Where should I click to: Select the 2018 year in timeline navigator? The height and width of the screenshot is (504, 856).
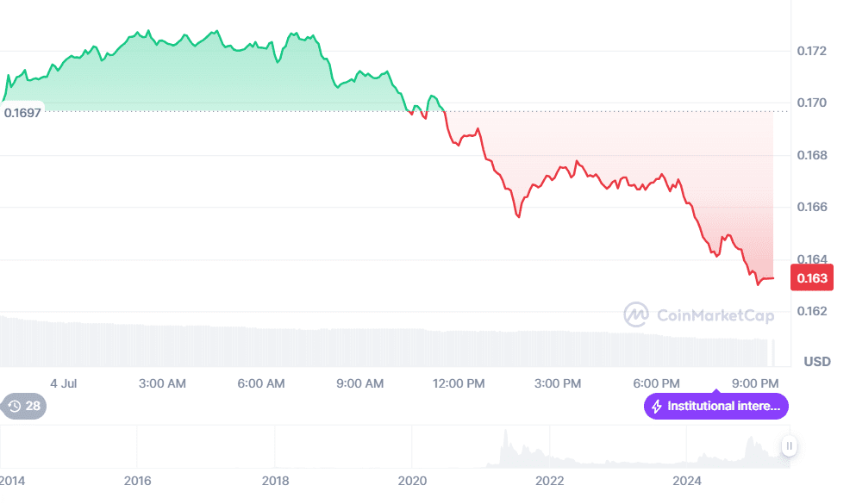[275, 480]
